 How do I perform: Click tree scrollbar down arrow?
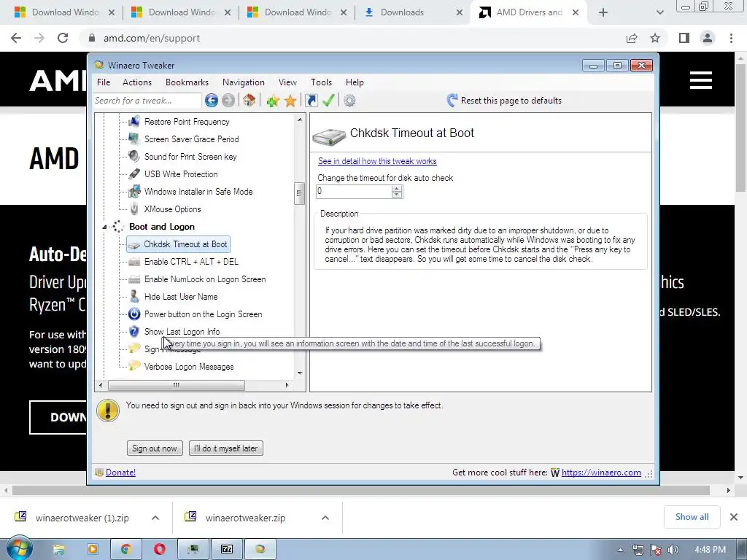coord(300,373)
